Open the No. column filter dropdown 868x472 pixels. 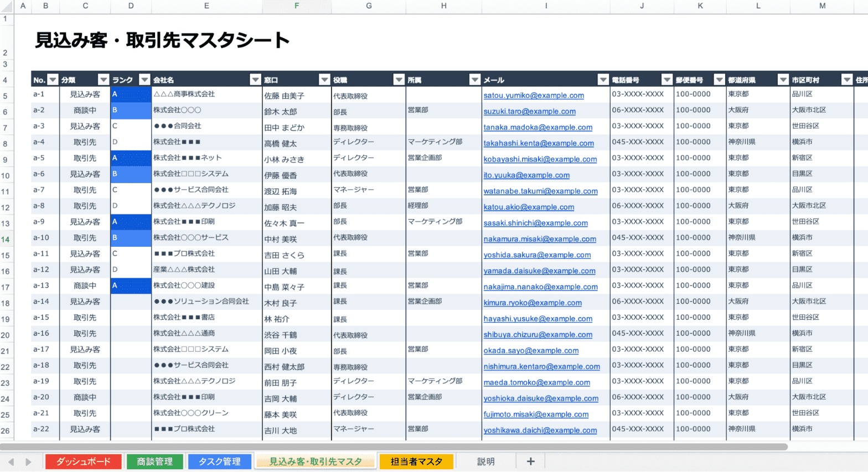click(x=53, y=80)
